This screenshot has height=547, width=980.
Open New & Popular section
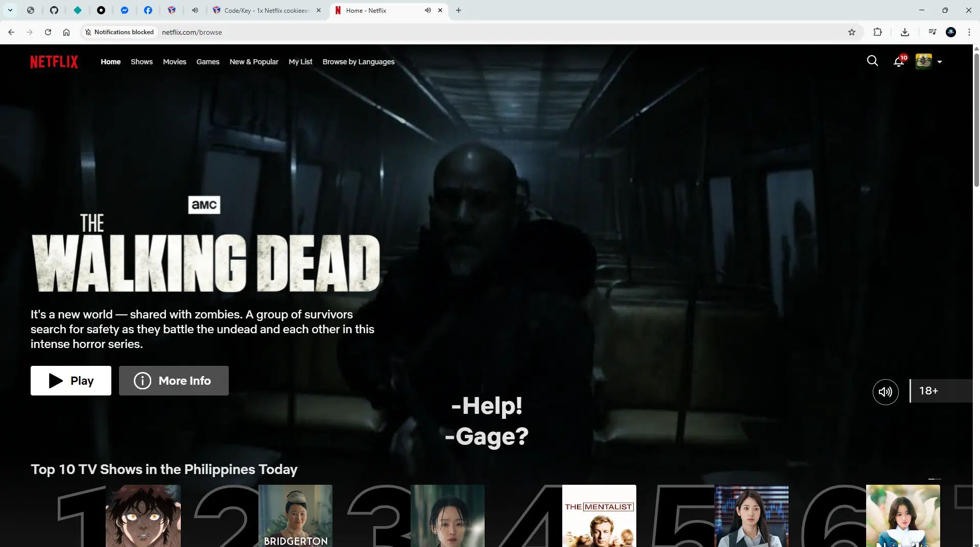coord(254,62)
